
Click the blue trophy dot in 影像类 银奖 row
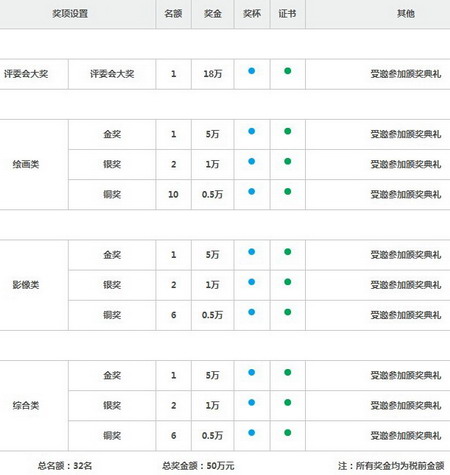pyautogui.click(x=252, y=282)
